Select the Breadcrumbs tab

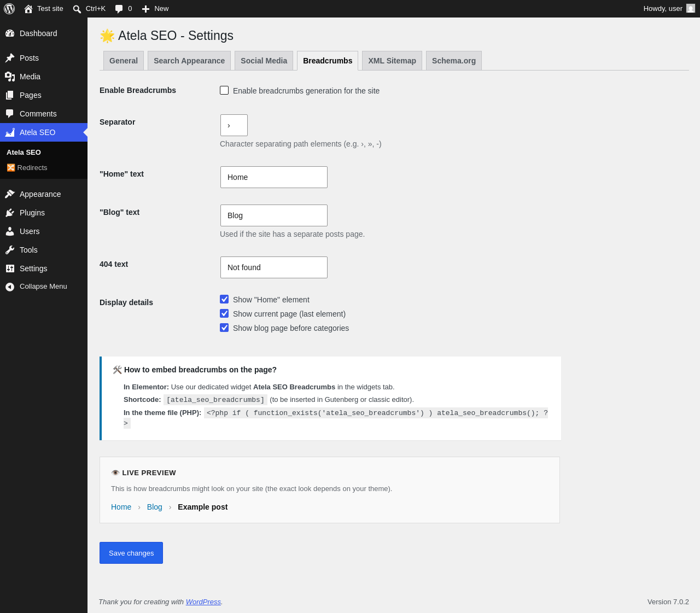[x=328, y=61]
